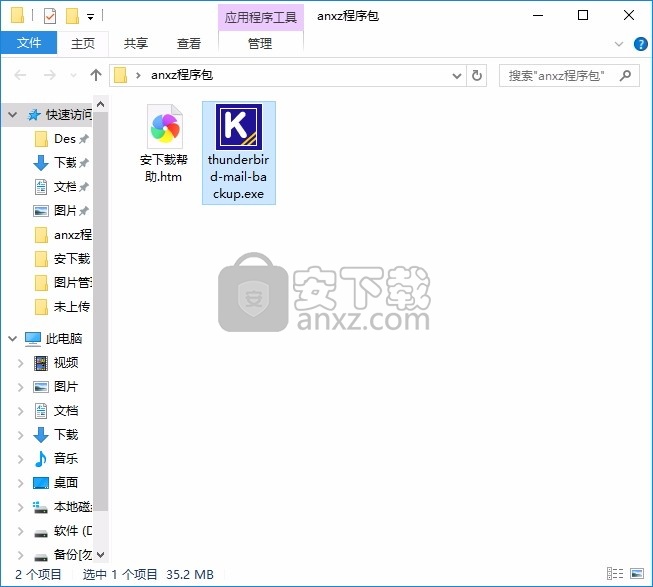Expand the 音乐 tree node
Screen dimensions: 653x587
20,459
